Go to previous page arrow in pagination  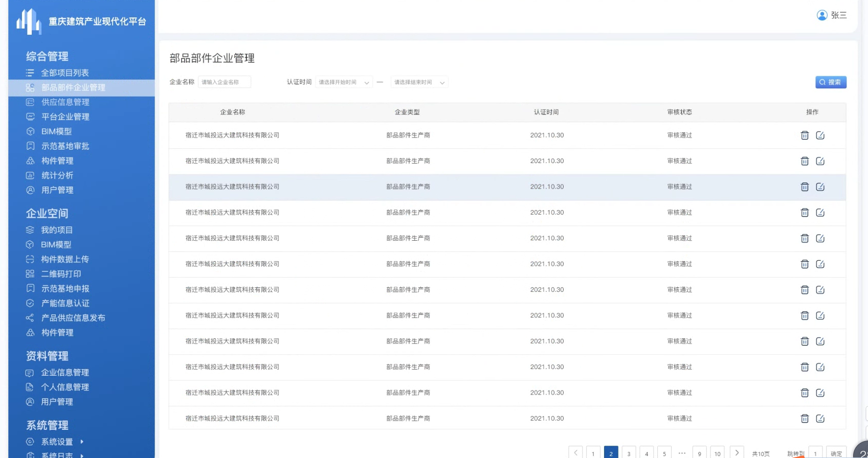click(575, 453)
